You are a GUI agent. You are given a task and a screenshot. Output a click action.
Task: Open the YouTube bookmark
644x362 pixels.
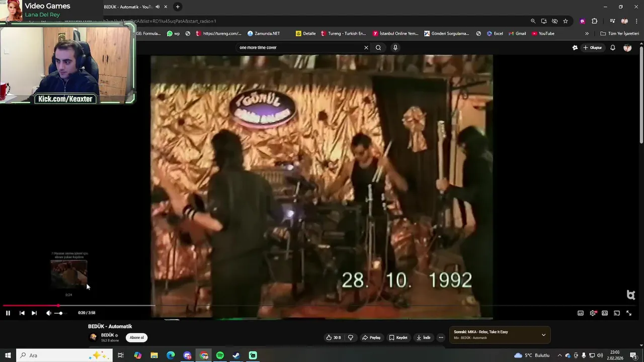click(x=543, y=34)
